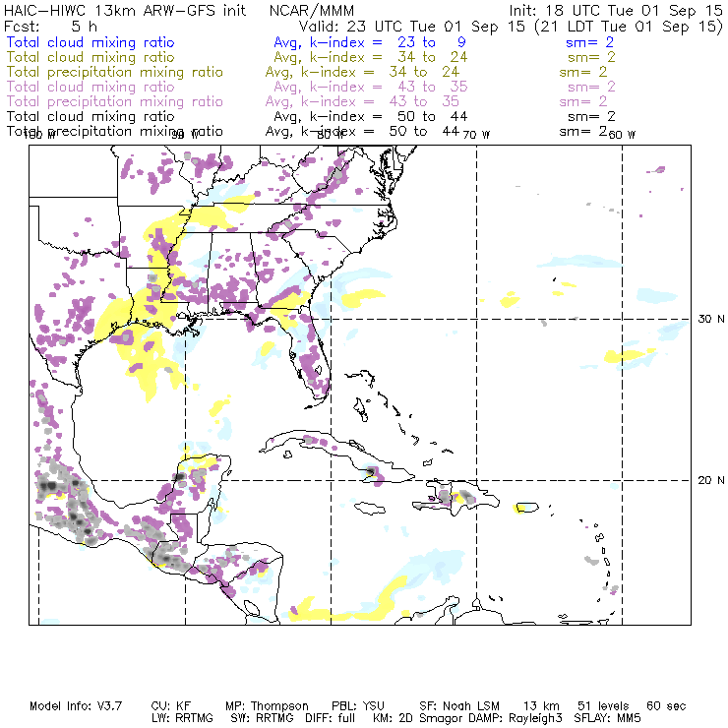Click the 'HAIC-HIWC 13km ARW-GFS init' title
This screenshot has height=728, width=728.
click(125, 10)
